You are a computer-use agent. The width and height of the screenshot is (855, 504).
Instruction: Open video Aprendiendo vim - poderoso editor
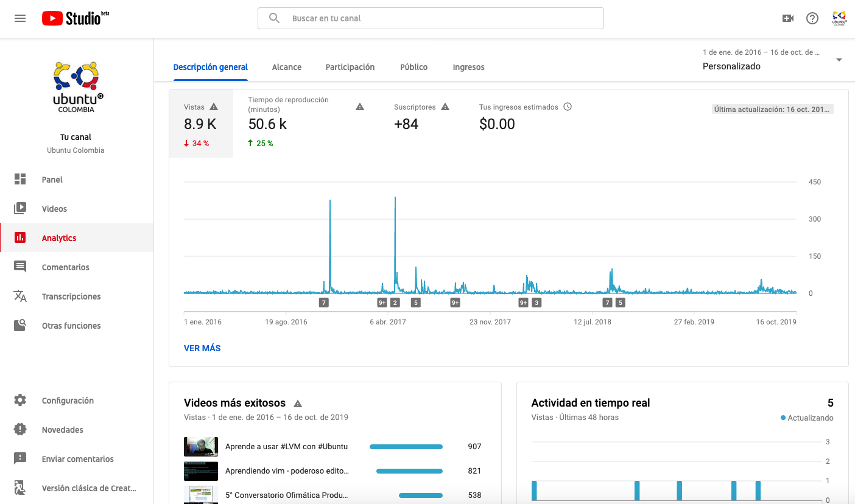[x=287, y=471]
